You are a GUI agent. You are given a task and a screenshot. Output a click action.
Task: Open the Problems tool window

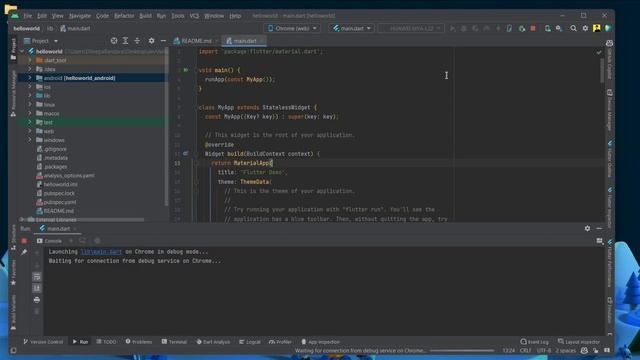point(139,342)
